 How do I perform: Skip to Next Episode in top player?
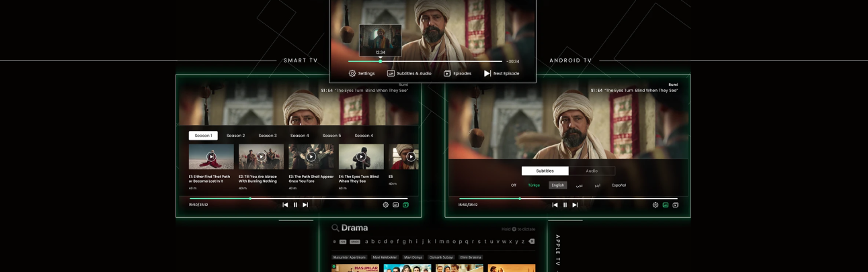pos(502,73)
